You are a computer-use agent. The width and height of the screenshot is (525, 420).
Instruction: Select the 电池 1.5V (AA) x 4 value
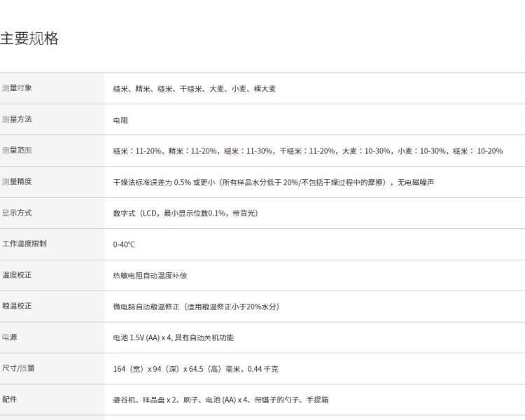(x=174, y=337)
